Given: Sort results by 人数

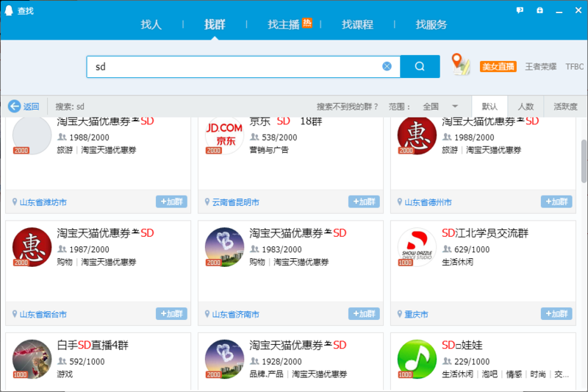Looking at the screenshot, I should 526,107.
